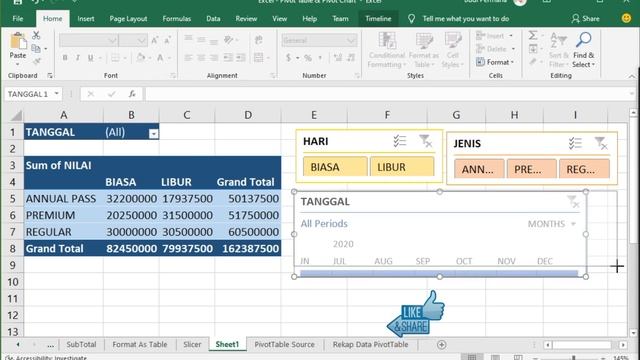Switch to the Page Layout tab
Image resolution: width=640 pixels, height=360 pixels.
[x=128, y=19]
